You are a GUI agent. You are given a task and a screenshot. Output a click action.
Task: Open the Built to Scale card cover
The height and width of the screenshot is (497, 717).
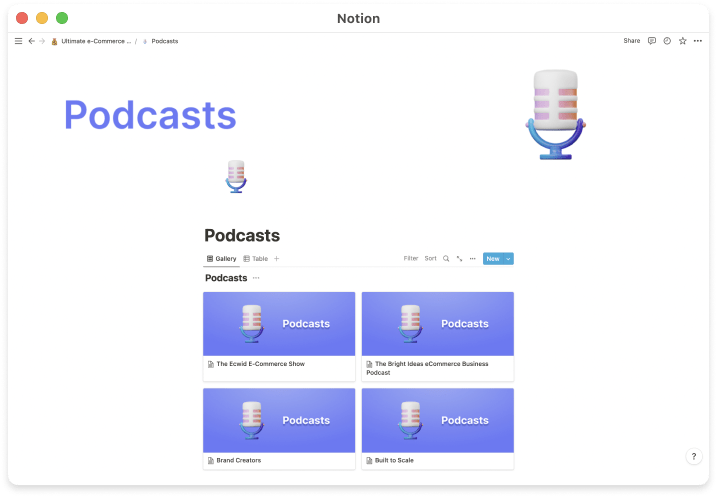(438, 420)
